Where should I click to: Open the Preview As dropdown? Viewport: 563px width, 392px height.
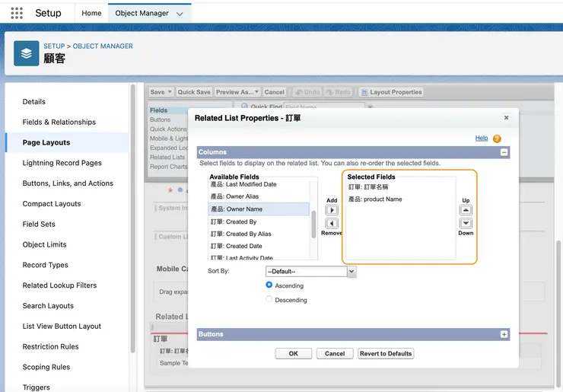click(x=237, y=92)
